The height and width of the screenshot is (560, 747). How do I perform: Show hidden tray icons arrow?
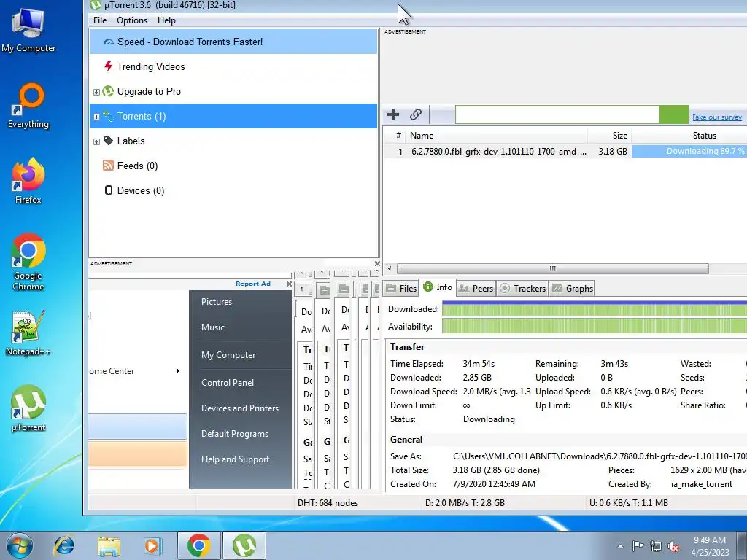click(620, 545)
